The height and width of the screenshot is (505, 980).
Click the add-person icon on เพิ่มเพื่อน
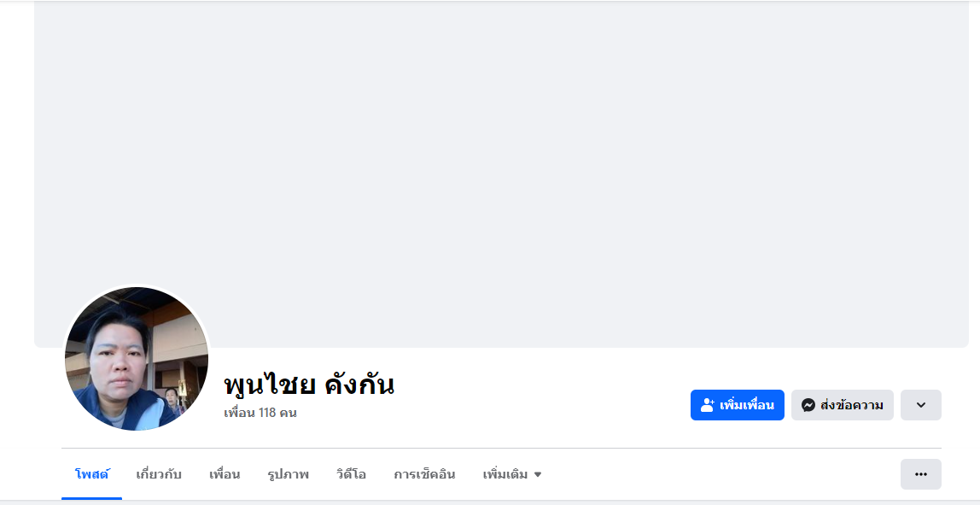[707, 405]
